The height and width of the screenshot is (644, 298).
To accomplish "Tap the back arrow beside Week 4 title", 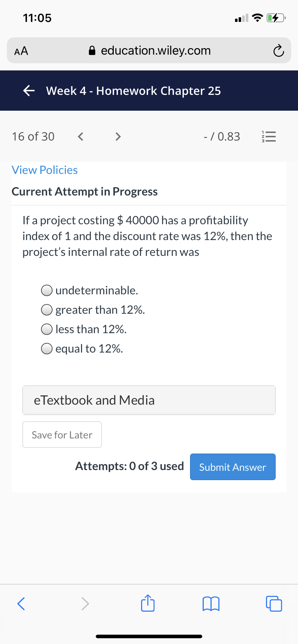I will pyautogui.click(x=29, y=91).
